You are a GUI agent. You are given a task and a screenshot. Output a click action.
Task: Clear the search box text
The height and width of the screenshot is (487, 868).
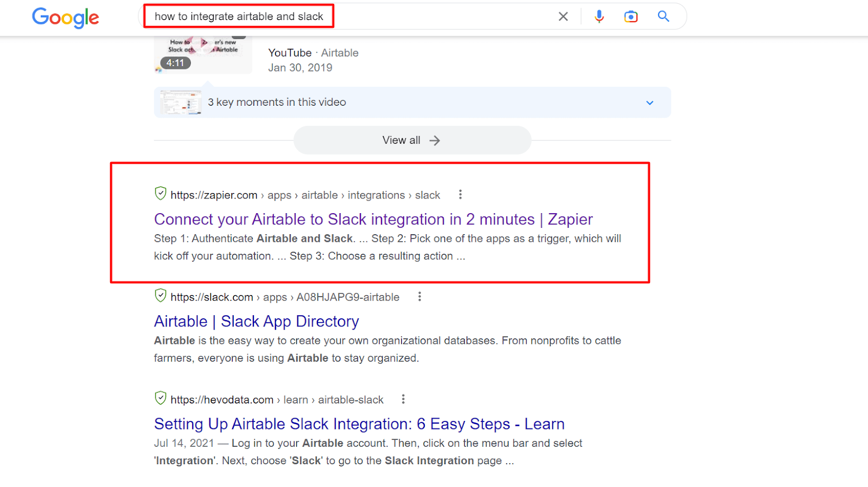click(x=563, y=17)
